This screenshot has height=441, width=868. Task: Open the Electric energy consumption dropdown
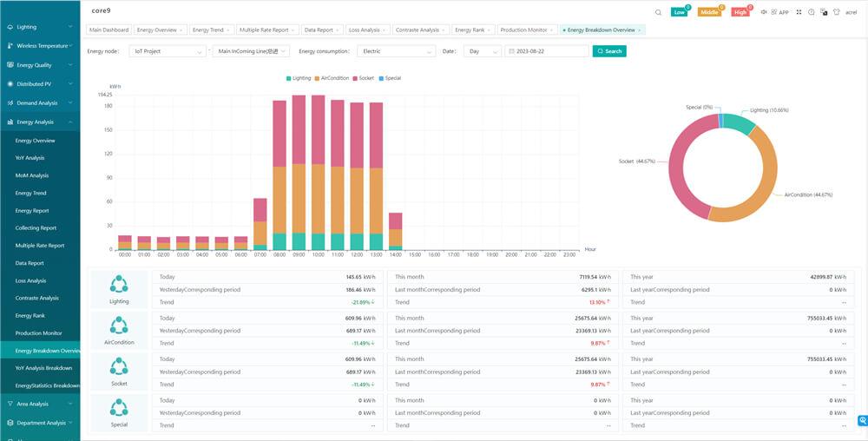(x=397, y=51)
